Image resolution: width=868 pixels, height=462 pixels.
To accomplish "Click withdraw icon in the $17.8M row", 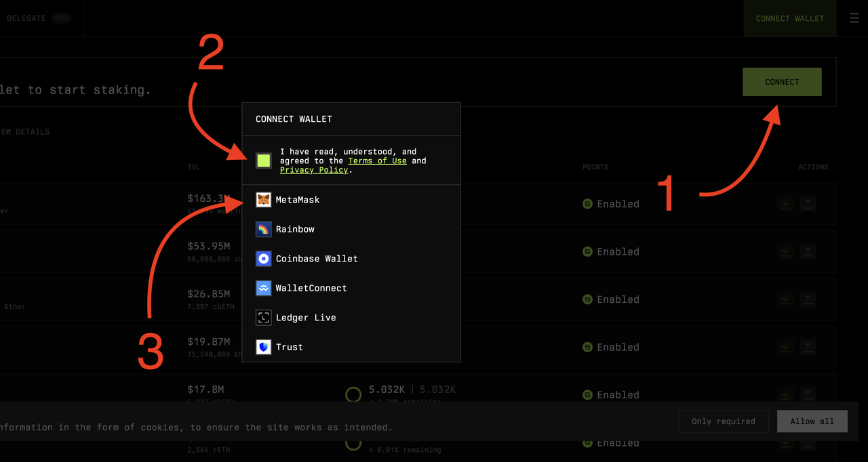I will tap(808, 395).
